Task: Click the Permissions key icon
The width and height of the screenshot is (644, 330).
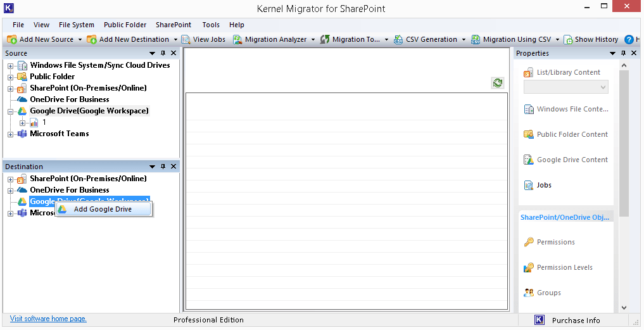Action: point(529,242)
